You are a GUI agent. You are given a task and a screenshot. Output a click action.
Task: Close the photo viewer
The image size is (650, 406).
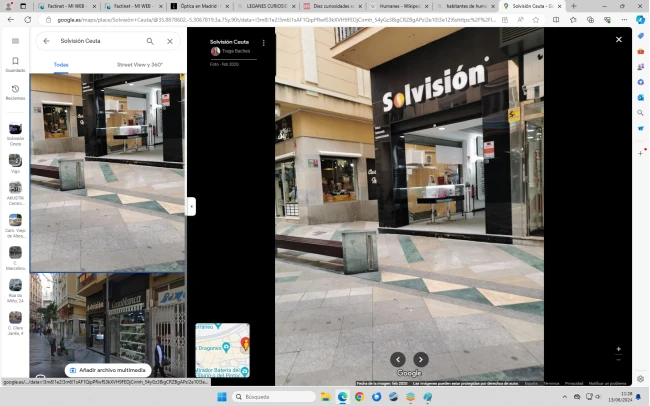[618, 39]
